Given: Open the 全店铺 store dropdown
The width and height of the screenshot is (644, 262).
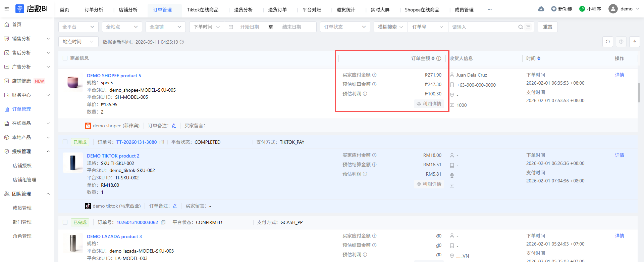Looking at the screenshot, I should 166,27.
